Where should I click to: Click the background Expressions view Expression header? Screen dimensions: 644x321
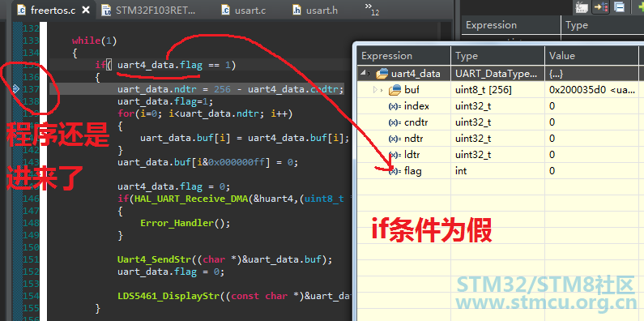coord(511,25)
